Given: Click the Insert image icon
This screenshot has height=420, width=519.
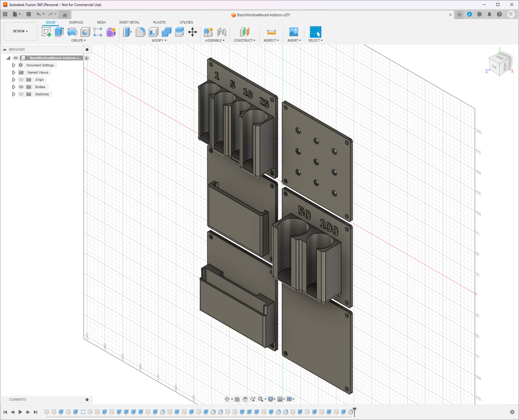Looking at the screenshot, I should [294, 32].
